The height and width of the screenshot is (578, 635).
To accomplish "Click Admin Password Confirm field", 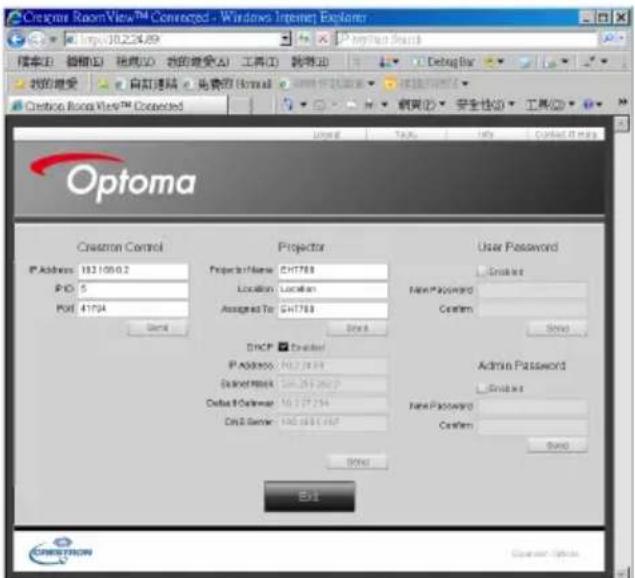I will pos(533,425).
